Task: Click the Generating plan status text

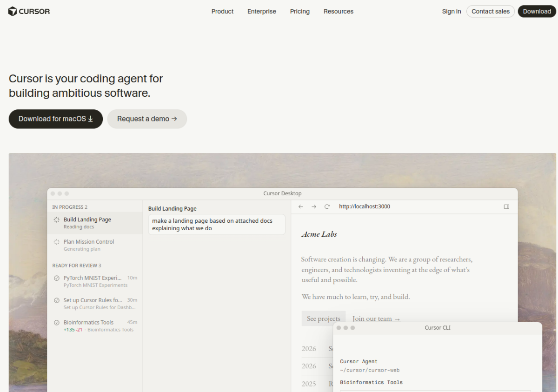Action: (x=82, y=249)
